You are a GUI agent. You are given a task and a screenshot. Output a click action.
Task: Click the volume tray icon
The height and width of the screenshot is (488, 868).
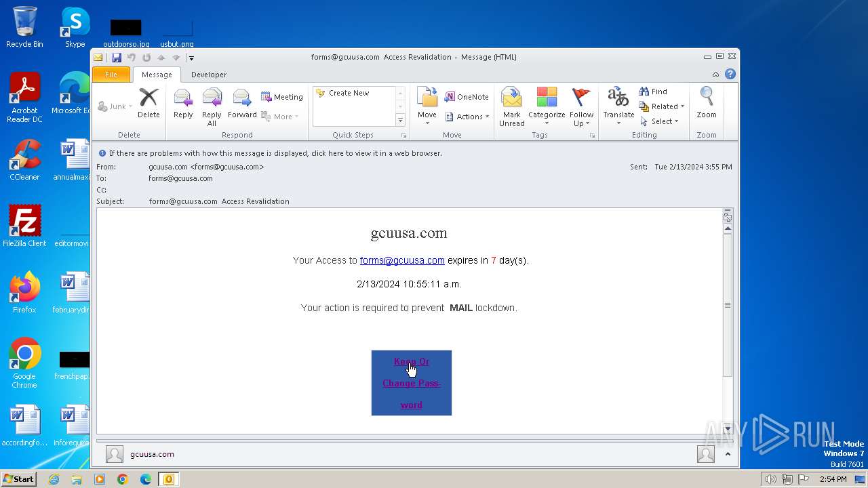[x=770, y=479]
